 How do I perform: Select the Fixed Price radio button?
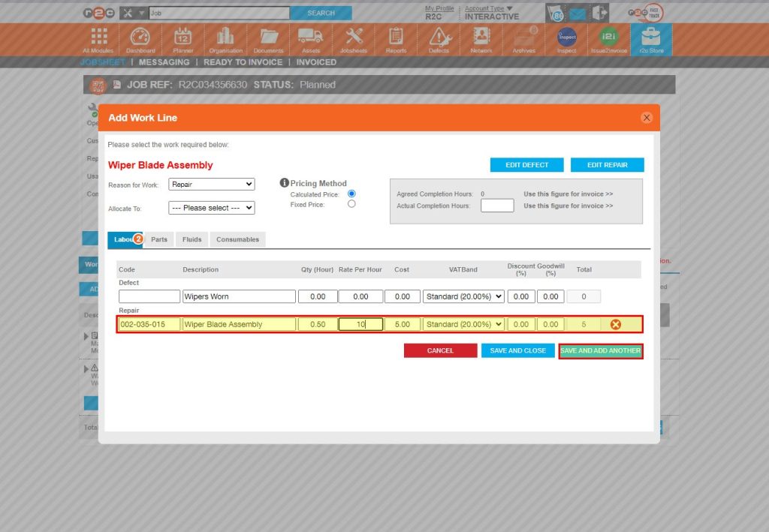[351, 203]
